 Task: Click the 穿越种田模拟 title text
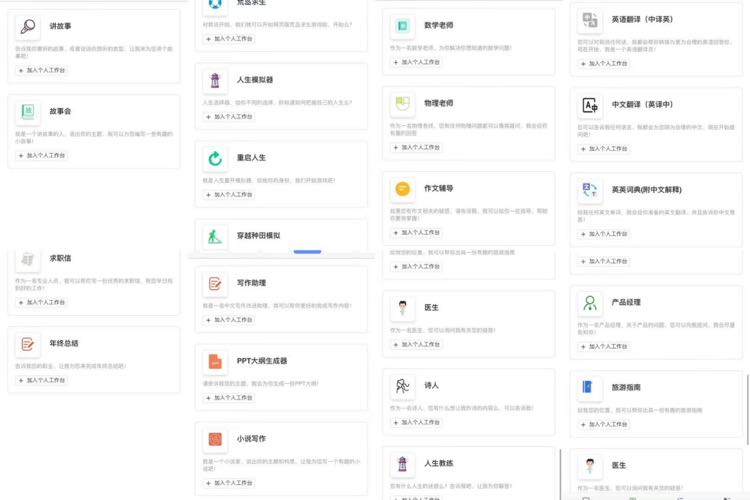coord(259,236)
